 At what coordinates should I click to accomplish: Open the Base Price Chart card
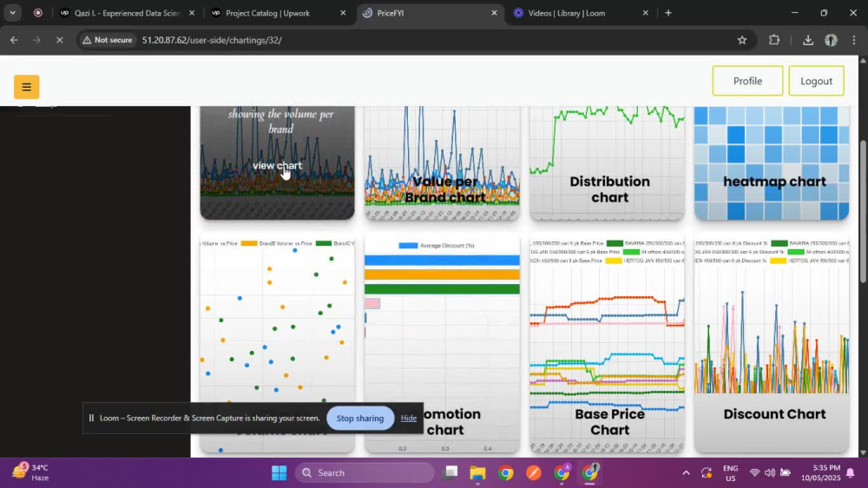point(607,345)
